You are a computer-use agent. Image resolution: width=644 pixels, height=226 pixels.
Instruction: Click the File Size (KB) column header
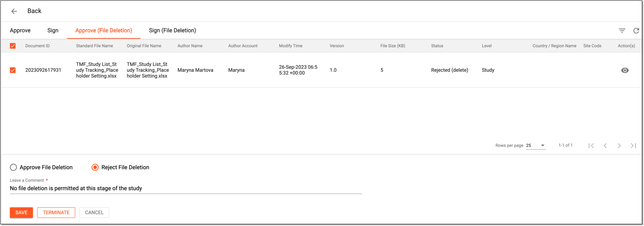(x=393, y=46)
